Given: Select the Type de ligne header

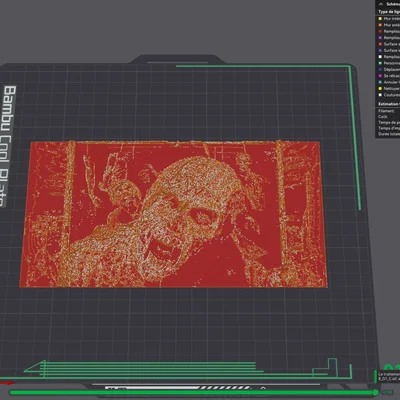Looking at the screenshot, I should click(x=389, y=12).
